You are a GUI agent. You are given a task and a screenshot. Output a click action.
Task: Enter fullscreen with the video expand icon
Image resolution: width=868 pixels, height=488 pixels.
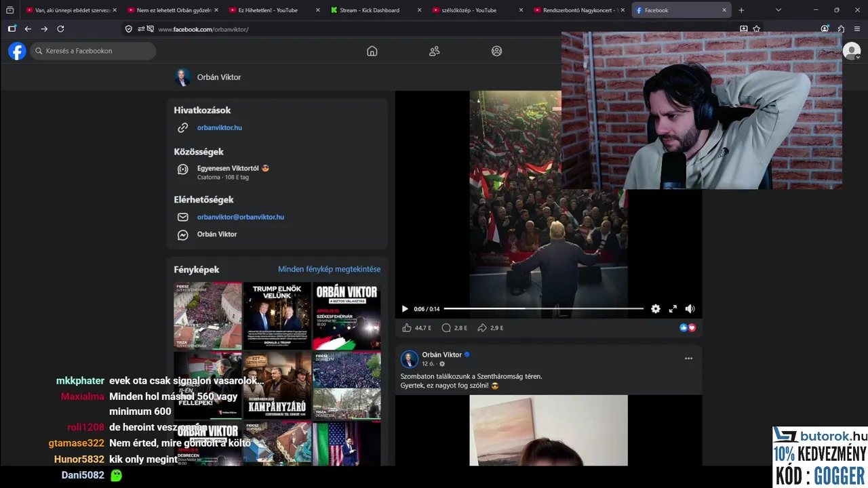[x=673, y=309]
